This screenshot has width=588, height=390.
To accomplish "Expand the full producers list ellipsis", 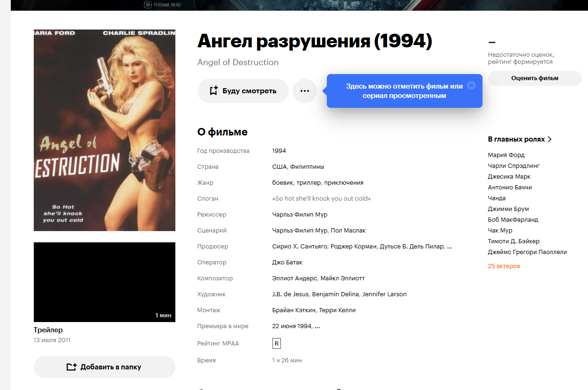I will pyautogui.click(x=450, y=247).
